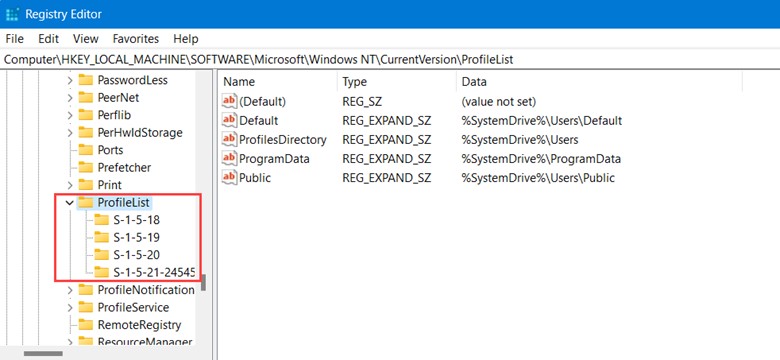Click the ProgramData value icon
This screenshot has height=360, width=780.
229,159
